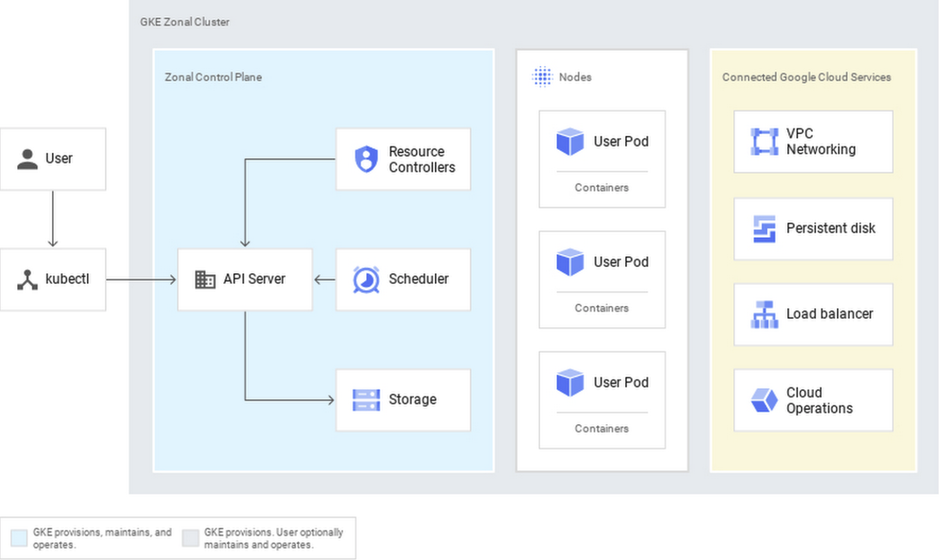The height and width of the screenshot is (560, 939).
Task: Click the gray legend color swatch
Action: (x=190, y=538)
